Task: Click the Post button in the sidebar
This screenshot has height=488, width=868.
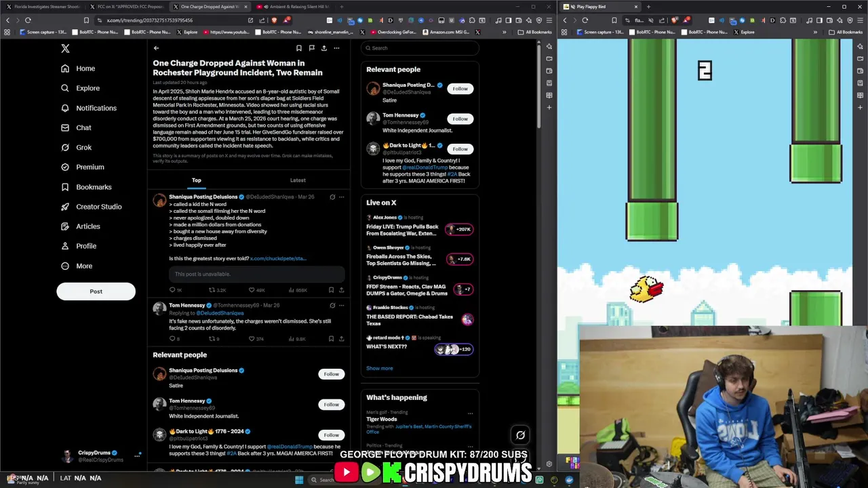Action: pyautogui.click(x=96, y=291)
